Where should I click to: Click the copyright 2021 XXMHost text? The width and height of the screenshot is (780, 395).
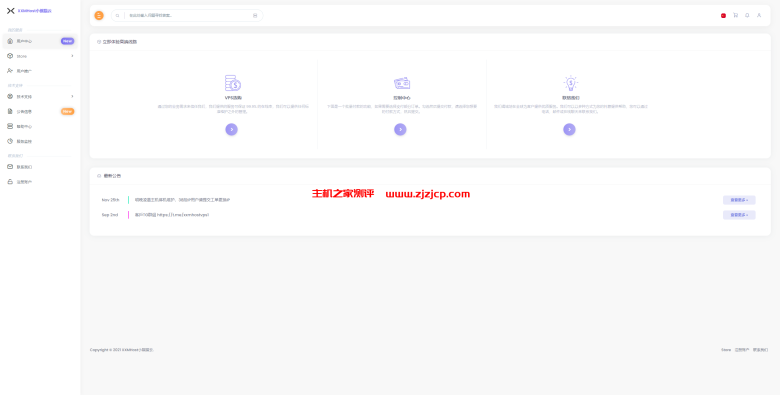click(x=122, y=350)
